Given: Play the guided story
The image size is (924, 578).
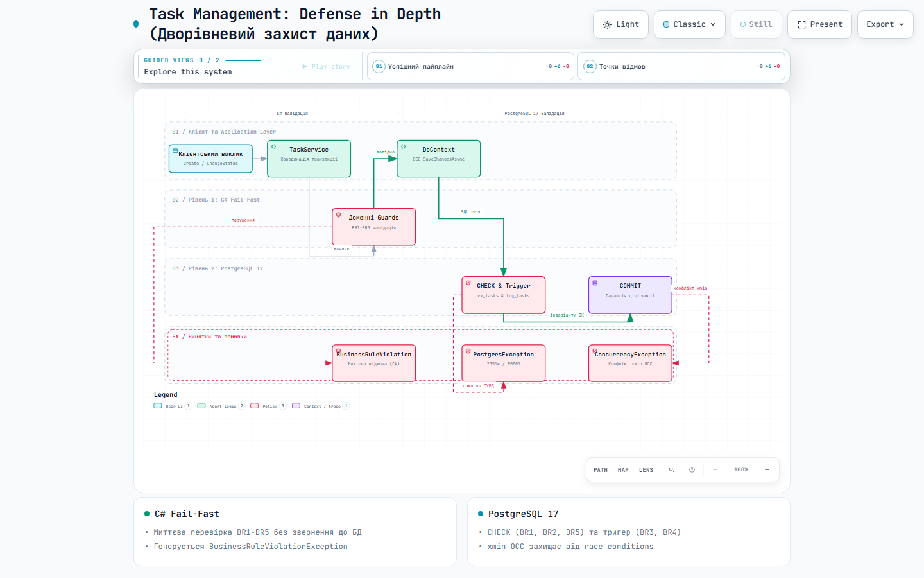Looking at the screenshot, I should pyautogui.click(x=327, y=66).
